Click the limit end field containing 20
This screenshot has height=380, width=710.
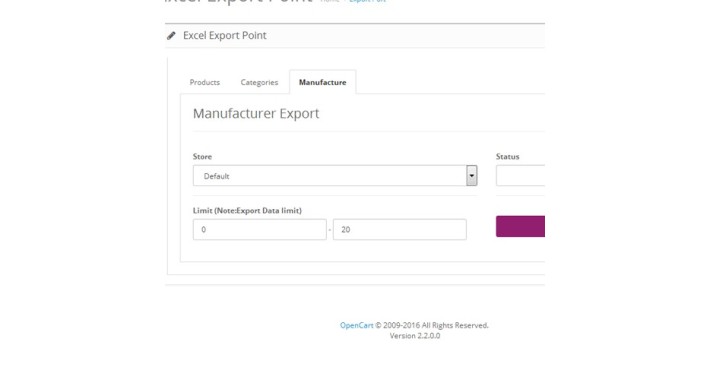coord(399,230)
